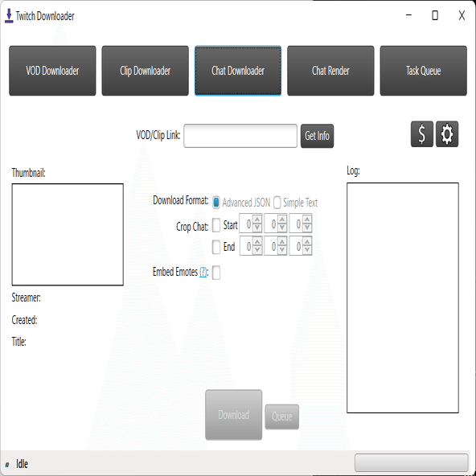Minimize the Twitch Downloader window
The width and height of the screenshot is (476, 476).
coord(409,14)
